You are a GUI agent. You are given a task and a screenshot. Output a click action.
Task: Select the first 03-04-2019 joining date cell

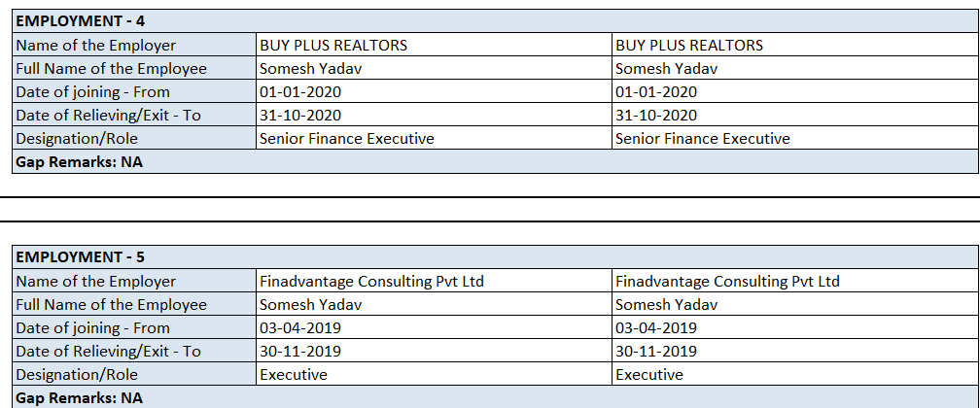pos(300,327)
